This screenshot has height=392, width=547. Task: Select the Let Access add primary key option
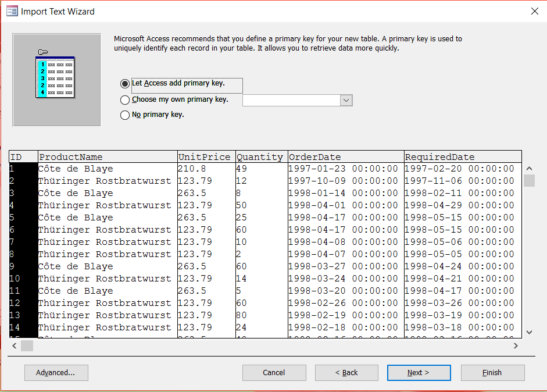125,83
